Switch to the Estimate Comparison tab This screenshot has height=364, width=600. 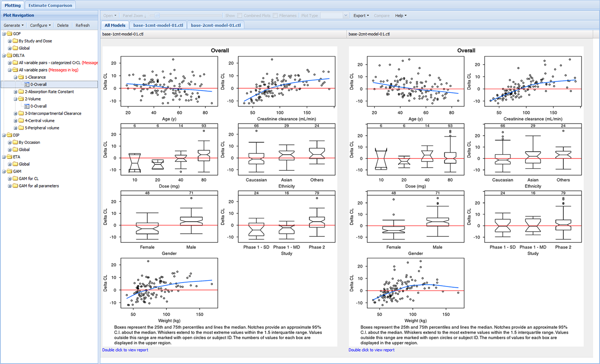(x=50, y=6)
